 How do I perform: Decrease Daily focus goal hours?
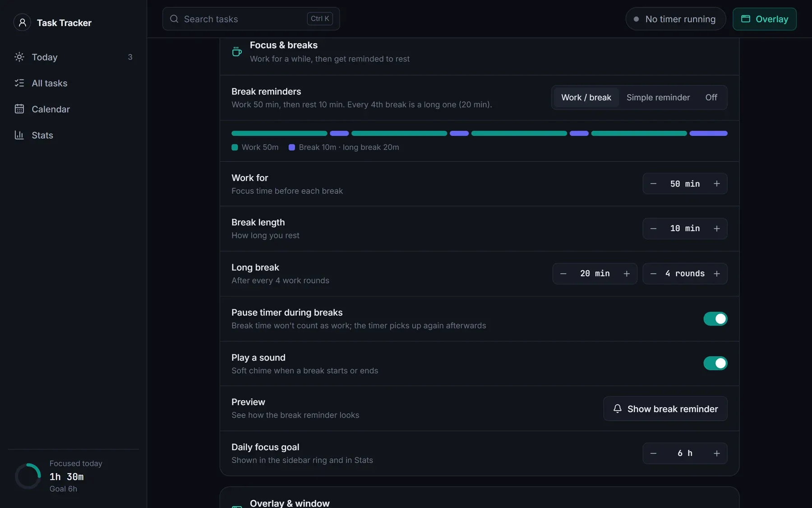coord(653,453)
